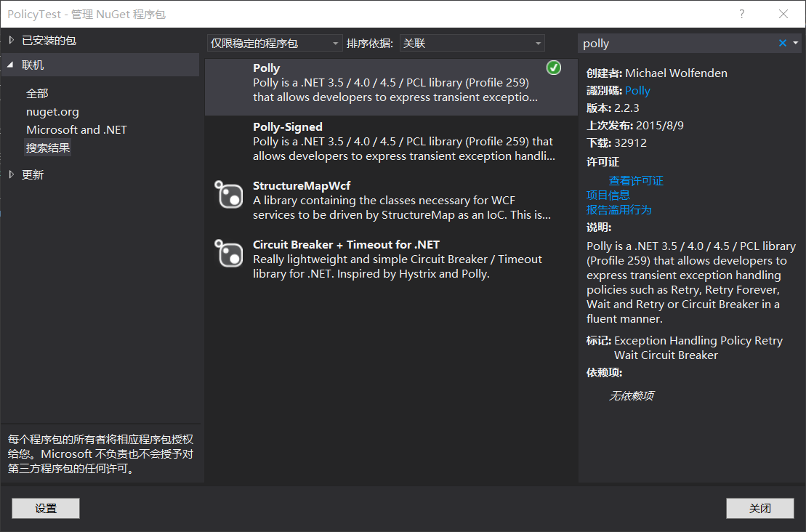The image size is (806, 532).
Task: Expand the 更新 section
Action: 12,174
